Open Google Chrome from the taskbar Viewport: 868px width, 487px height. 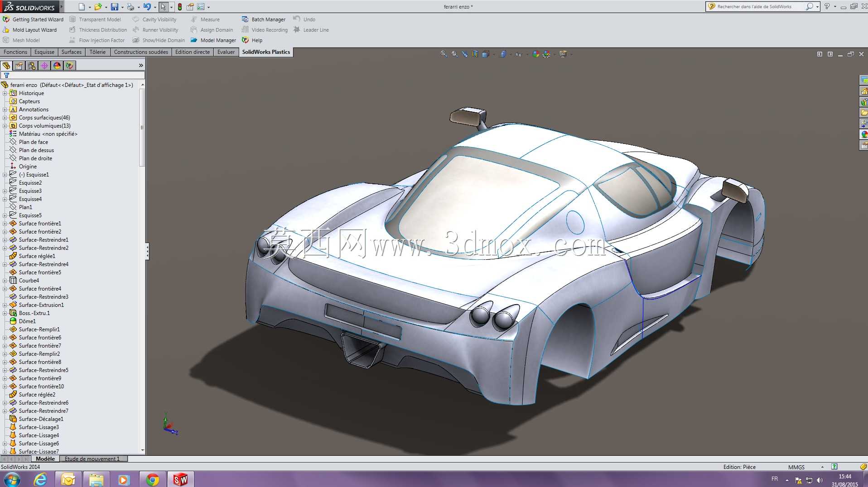pyautogui.click(x=153, y=479)
